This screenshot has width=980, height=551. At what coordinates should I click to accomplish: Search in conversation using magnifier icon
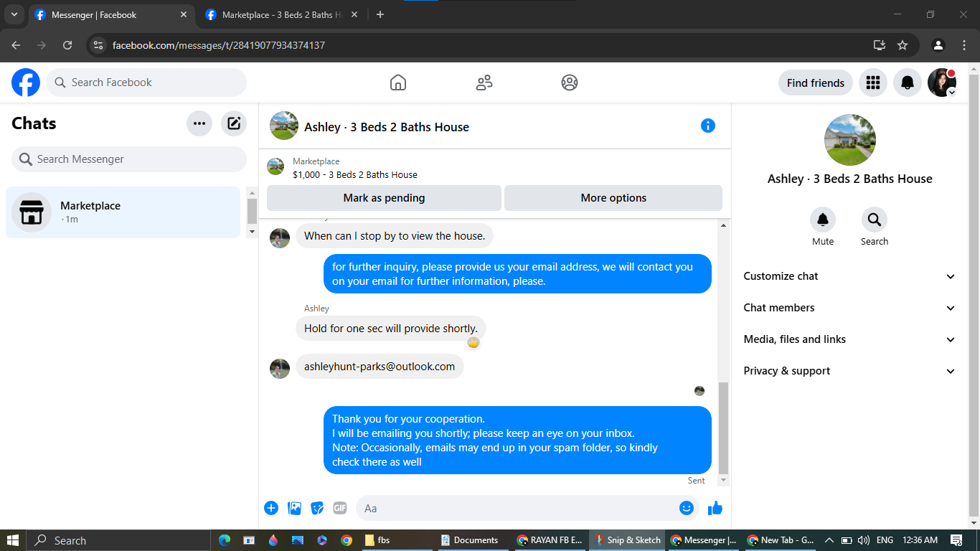tap(875, 220)
